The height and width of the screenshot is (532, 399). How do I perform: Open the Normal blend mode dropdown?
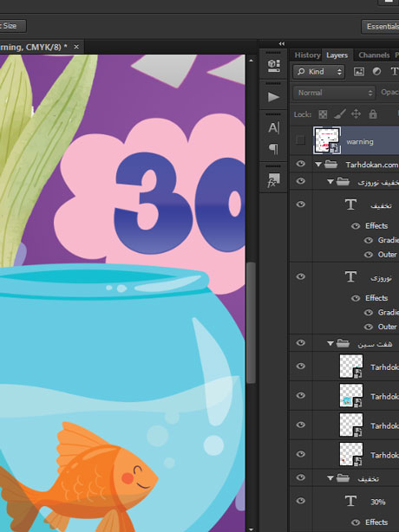click(x=334, y=93)
